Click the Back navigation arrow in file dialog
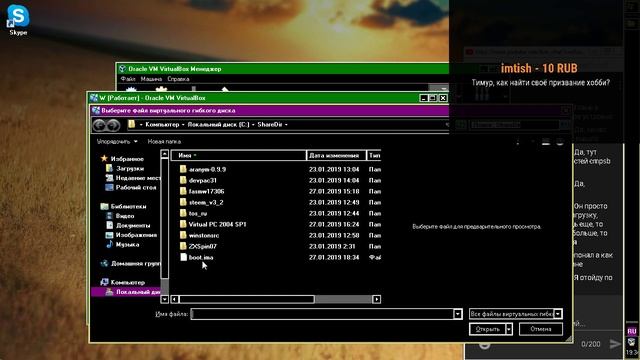The width and height of the screenshot is (640, 360). 99,125
